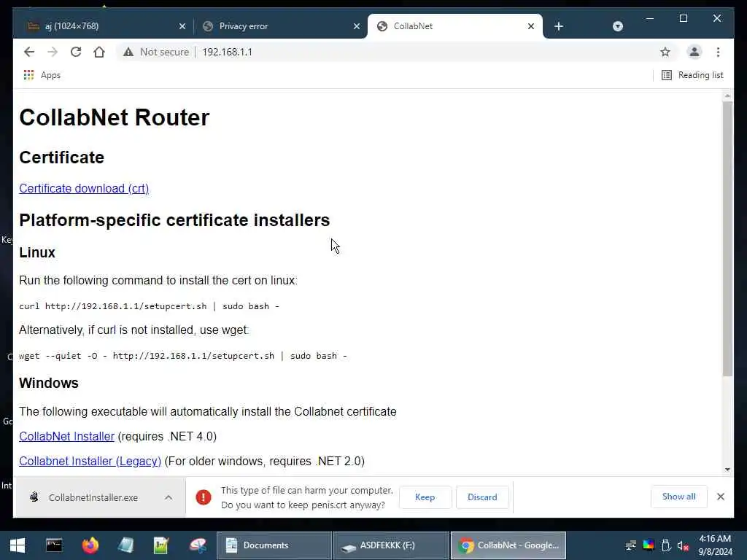The height and width of the screenshot is (560, 747).
Task: Open a new browser tab
Action: 559,26
